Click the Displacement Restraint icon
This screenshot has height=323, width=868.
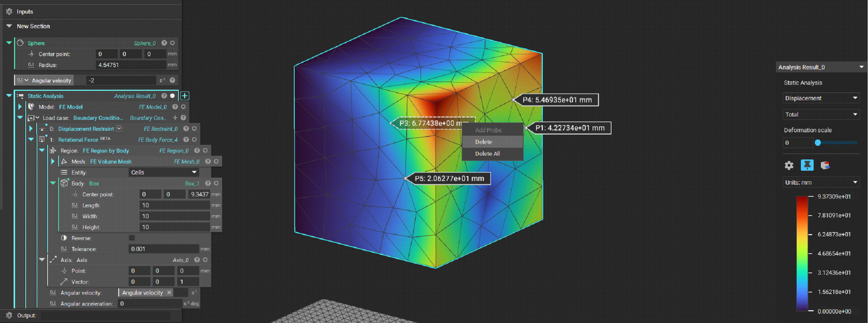click(x=42, y=129)
